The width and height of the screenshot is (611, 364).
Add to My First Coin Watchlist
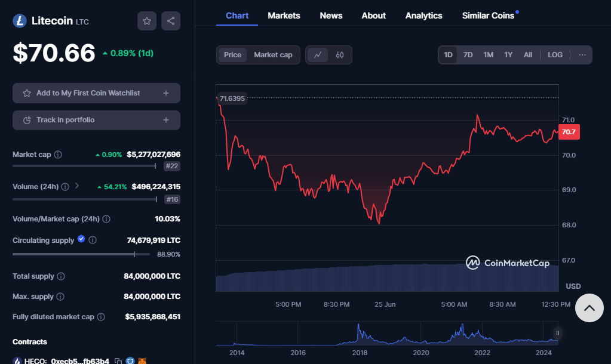coord(96,93)
